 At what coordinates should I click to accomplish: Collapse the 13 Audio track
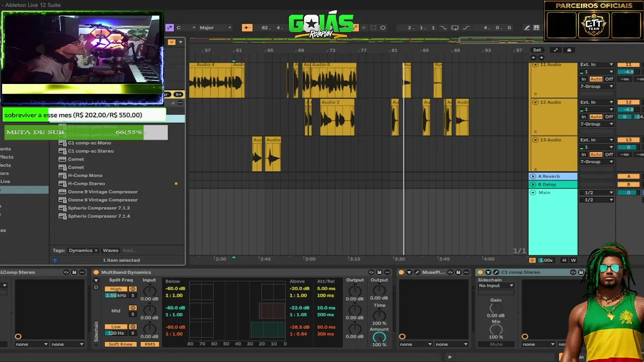coord(535,140)
